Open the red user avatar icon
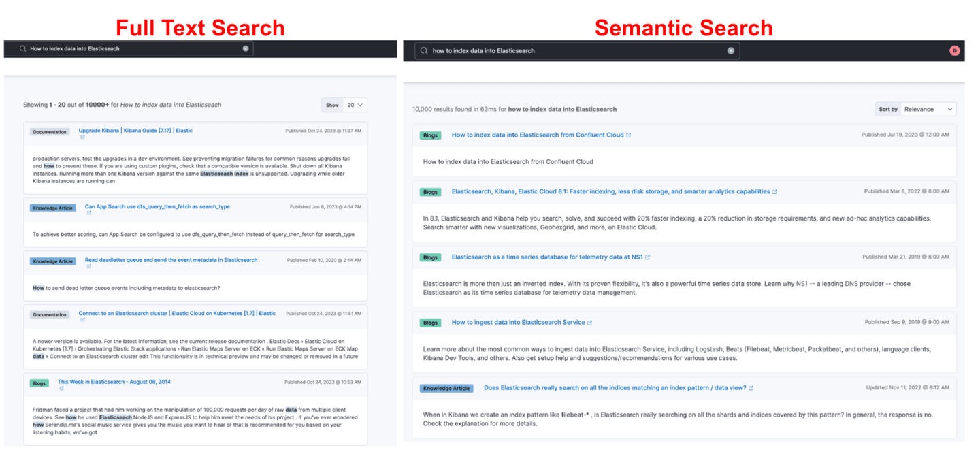This screenshot has height=471, width=980. point(955,51)
